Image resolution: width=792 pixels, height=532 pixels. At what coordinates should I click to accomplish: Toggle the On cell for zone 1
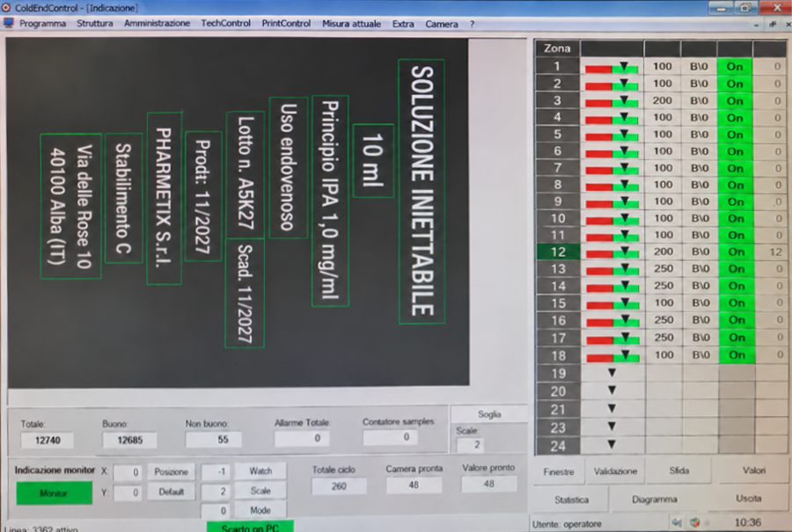tap(735, 67)
